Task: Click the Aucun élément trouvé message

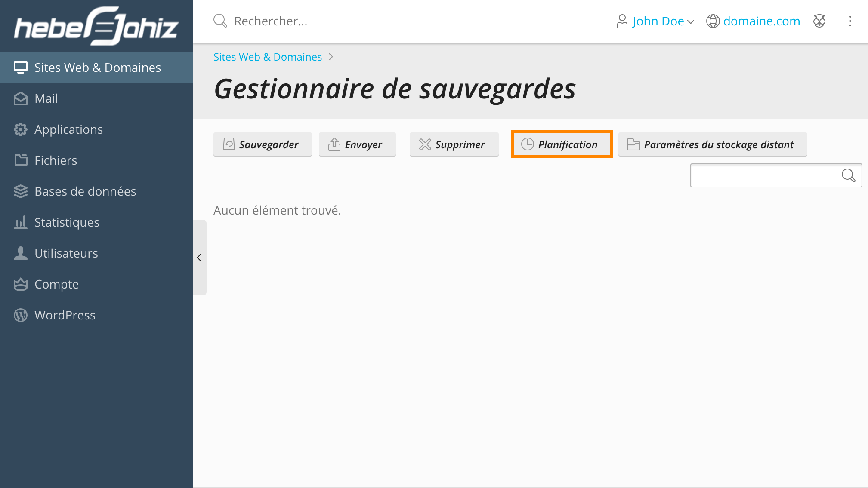Action: [x=277, y=210]
